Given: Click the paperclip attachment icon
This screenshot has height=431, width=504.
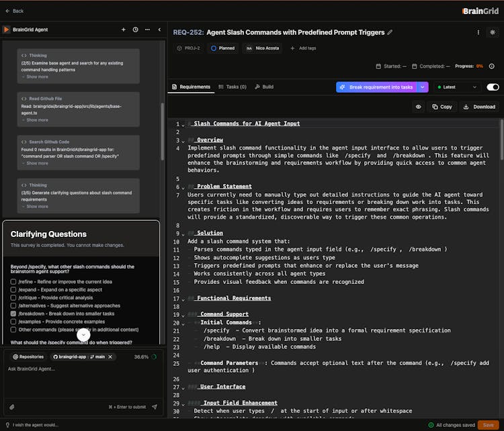Looking at the screenshot, I should point(12,407).
